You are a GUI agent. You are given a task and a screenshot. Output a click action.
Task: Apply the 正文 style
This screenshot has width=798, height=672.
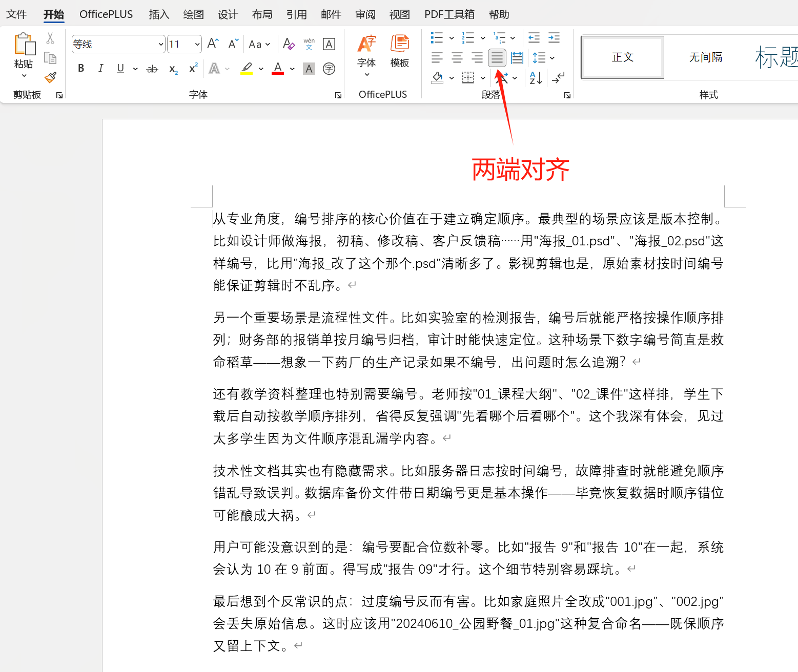[x=622, y=57]
